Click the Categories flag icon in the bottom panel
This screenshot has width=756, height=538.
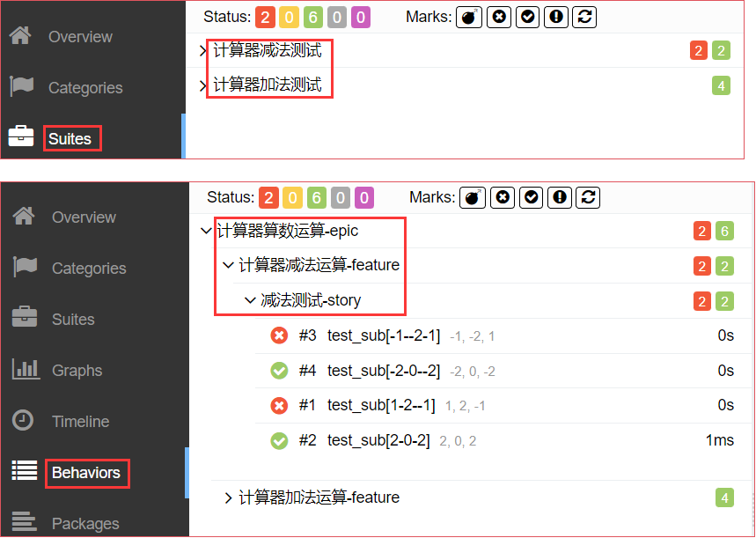tap(25, 267)
